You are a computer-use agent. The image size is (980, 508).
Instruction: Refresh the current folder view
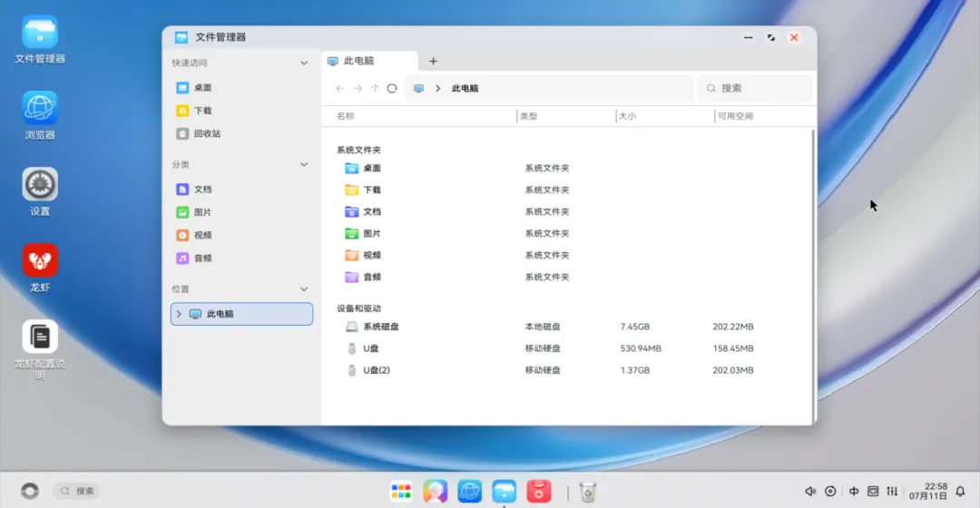[x=392, y=89]
